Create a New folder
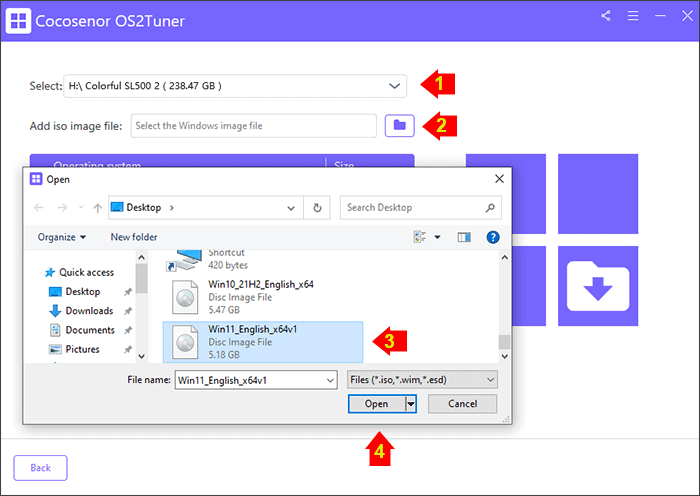Viewport: 700px width, 496px height. (x=134, y=237)
